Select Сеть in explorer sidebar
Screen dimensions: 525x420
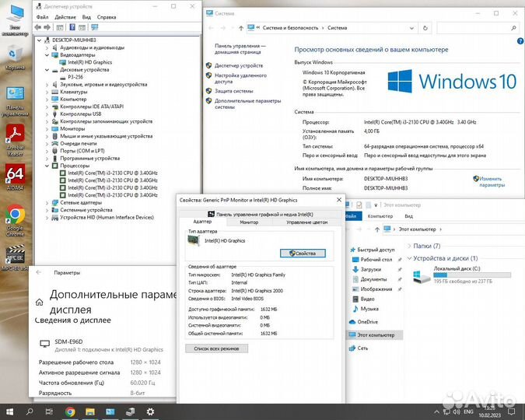pos(362,348)
